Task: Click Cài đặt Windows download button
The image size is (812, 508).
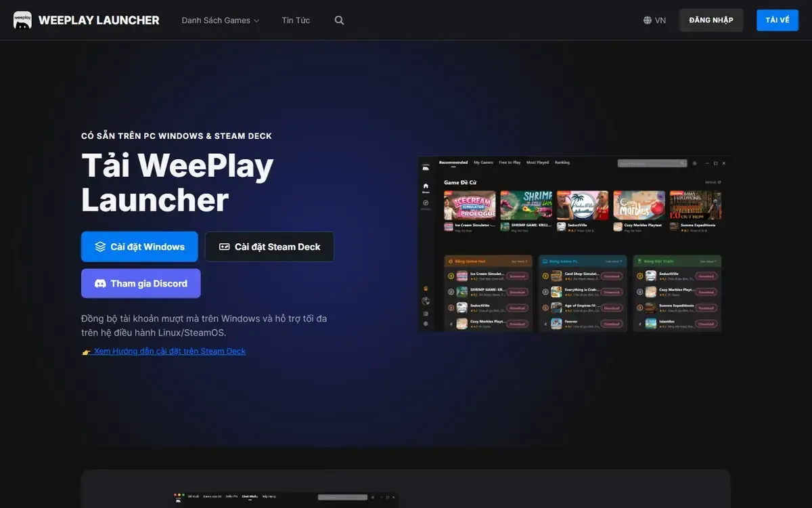Action: tap(139, 247)
